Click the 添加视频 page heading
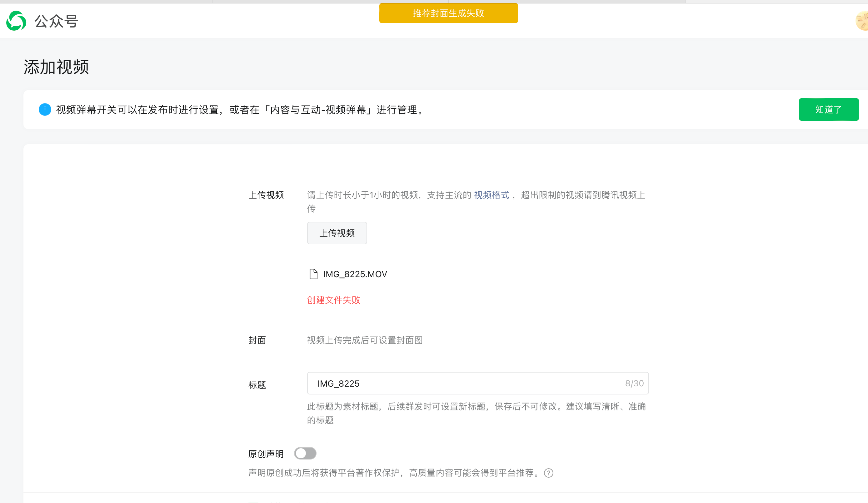The image size is (868, 503). coord(56,67)
